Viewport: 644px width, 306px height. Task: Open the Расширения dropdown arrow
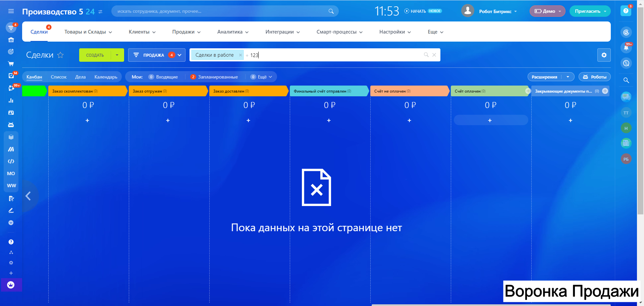(568, 77)
